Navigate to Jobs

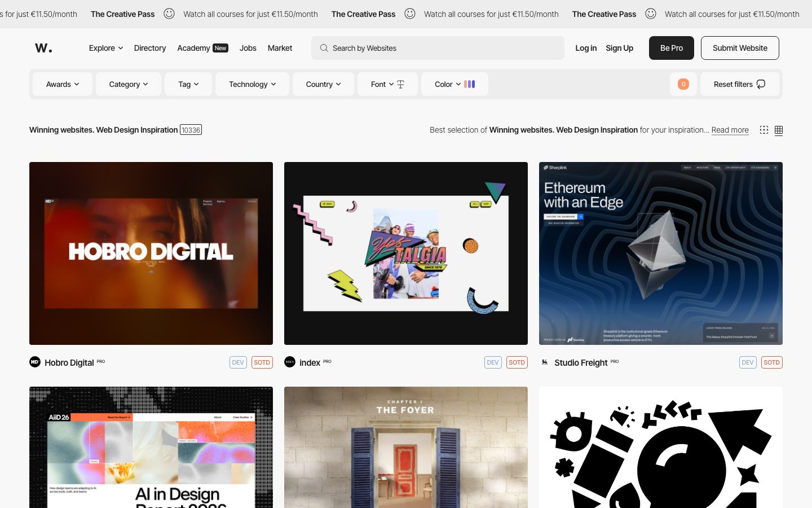[248, 48]
